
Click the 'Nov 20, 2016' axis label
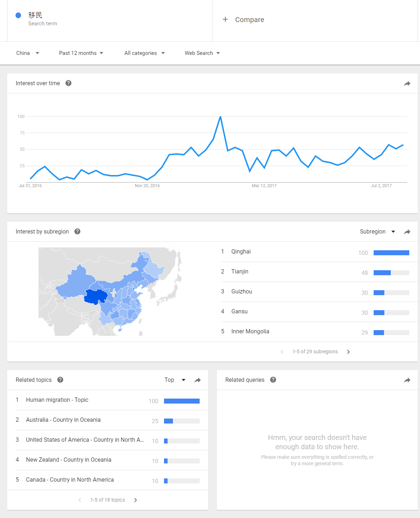pyautogui.click(x=147, y=186)
